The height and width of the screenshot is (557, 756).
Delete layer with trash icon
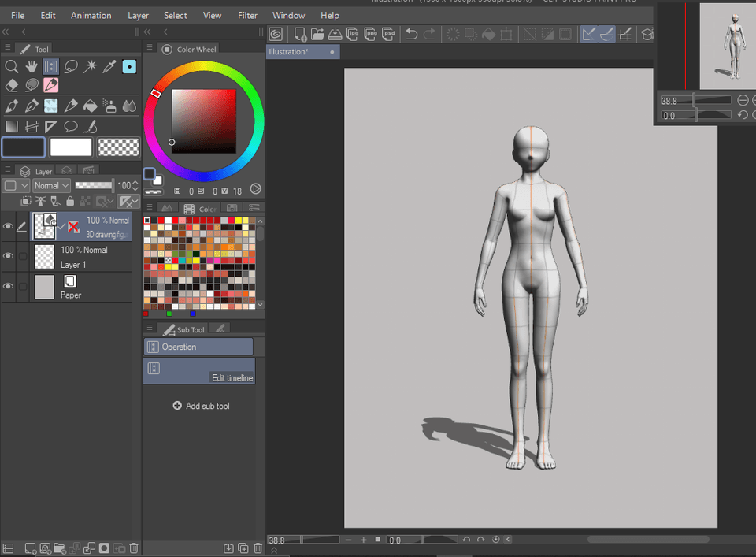(x=134, y=548)
